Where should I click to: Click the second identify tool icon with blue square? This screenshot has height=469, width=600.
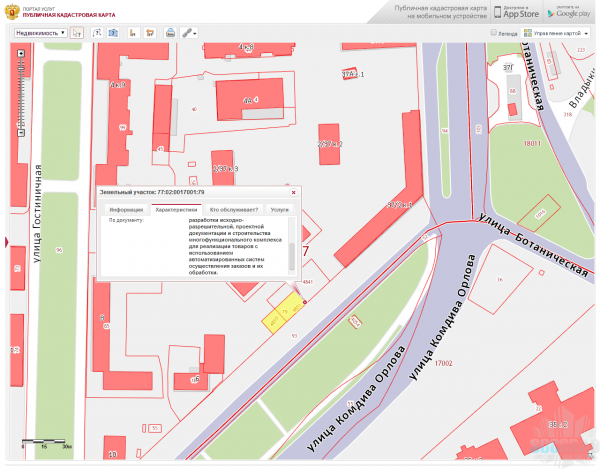114,33
